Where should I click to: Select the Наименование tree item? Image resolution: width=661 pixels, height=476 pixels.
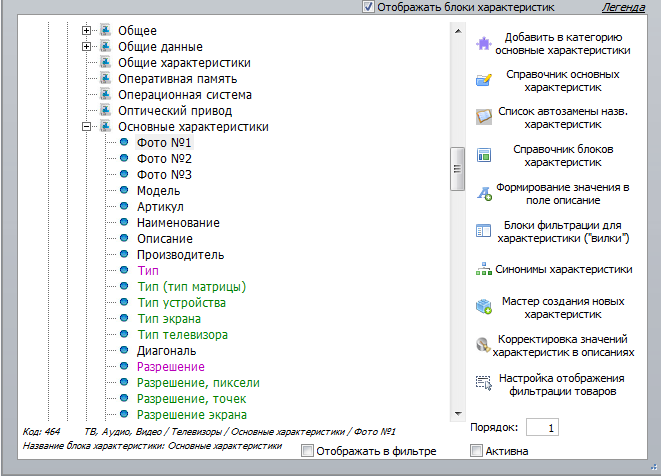tap(178, 223)
